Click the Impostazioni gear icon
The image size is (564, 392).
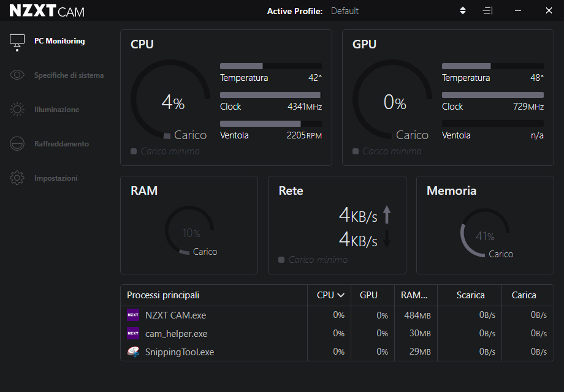(x=17, y=178)
